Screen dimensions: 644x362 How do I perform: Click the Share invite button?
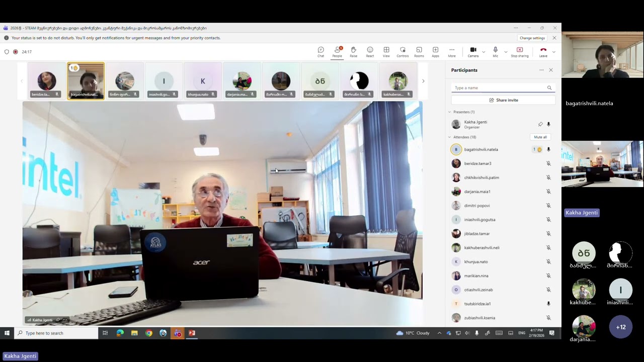pos(503,100)
